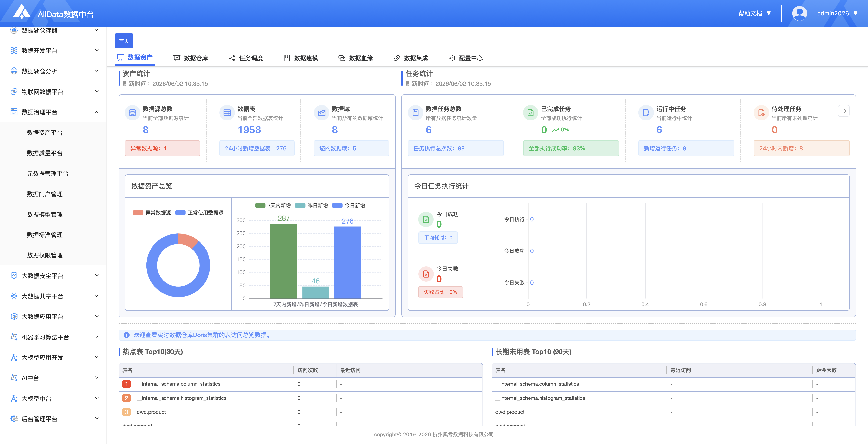Open the 帮助文档 dropdown

755,14
